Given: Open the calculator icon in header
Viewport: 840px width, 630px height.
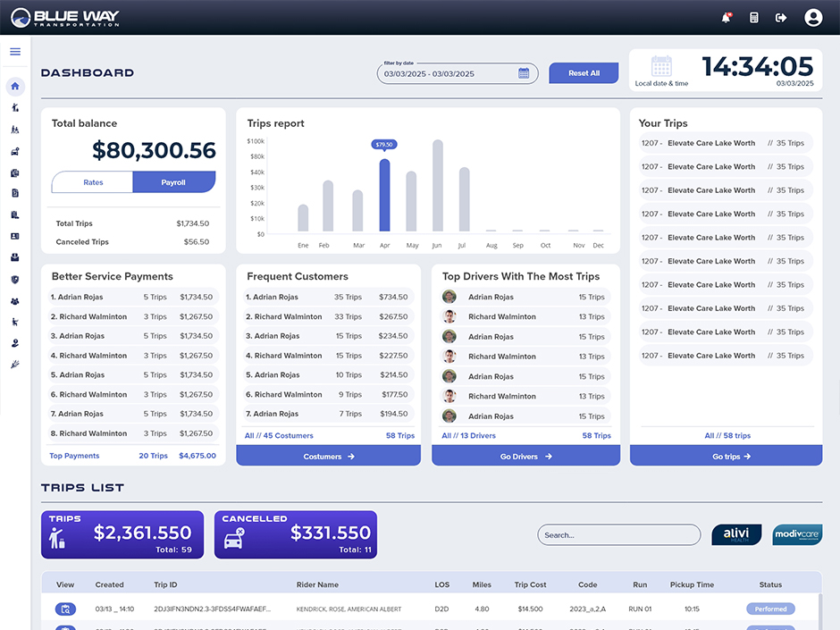Looking at the screenshot, I should tap(753, 17).
